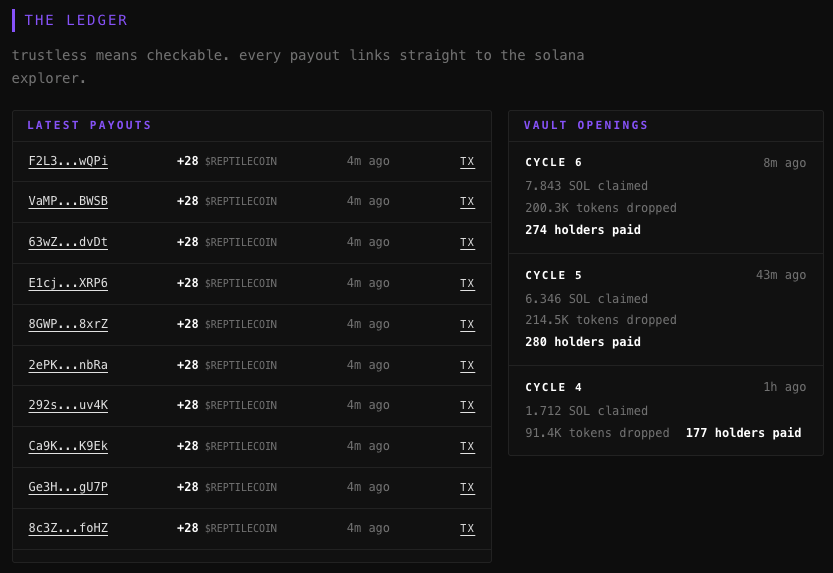Screen dimensions: 833x573
Task: View TX link for Ca9K...K9Ek payout
Action: tap(467, 447)
